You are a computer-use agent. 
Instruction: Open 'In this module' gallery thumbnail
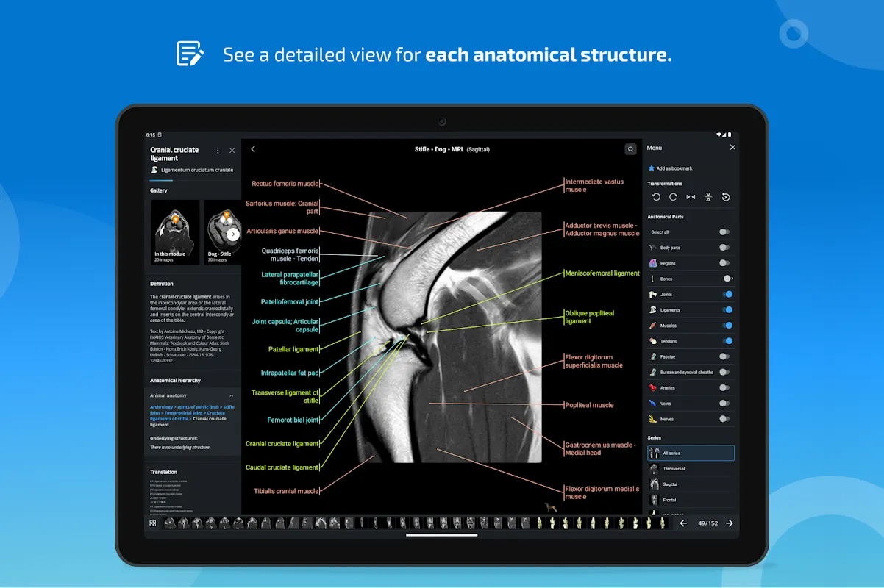tap(175, 232)
